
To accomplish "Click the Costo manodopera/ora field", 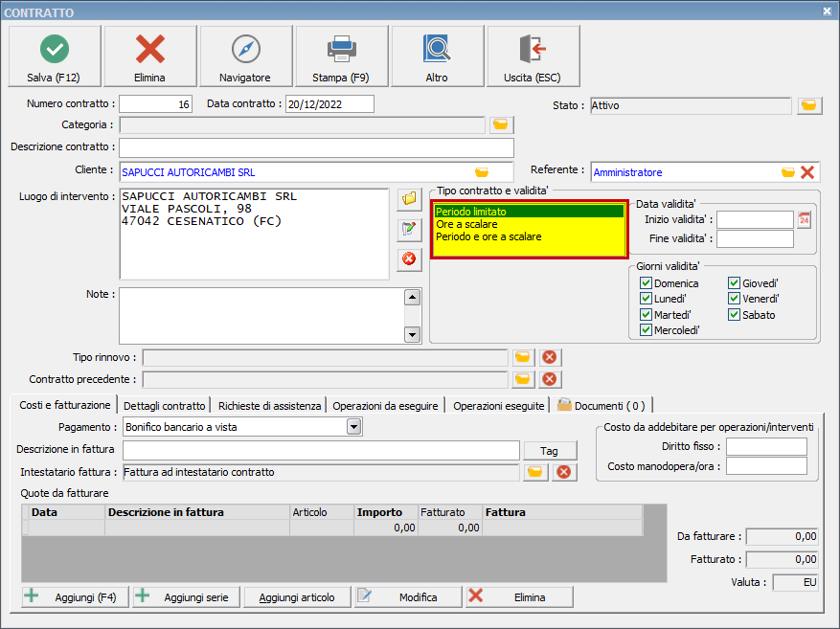I will (x=766, y=465).
